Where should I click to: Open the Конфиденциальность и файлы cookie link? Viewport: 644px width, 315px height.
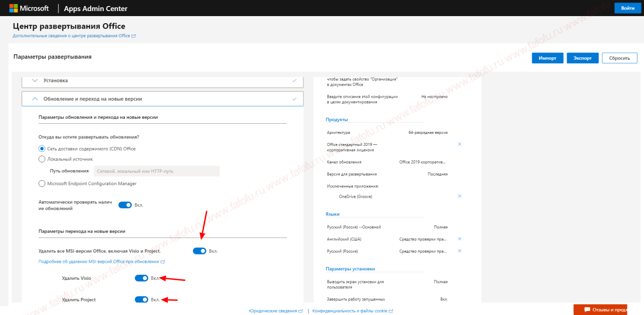(x=352, y=311)
